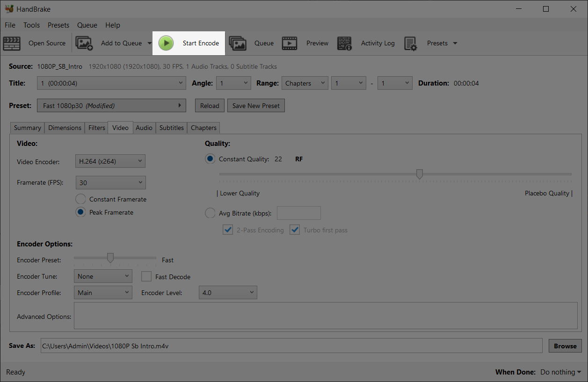
Task: Click the source name 1080P_SB_Intro
Action: tap(60, 66)
